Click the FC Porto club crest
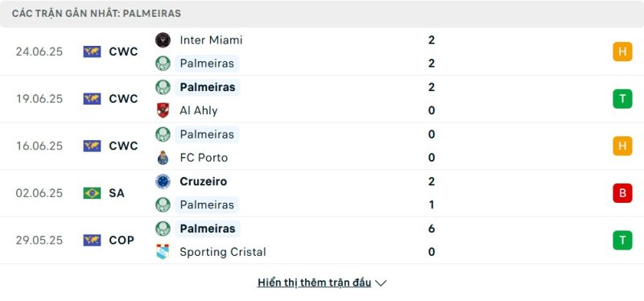Viewport: 644px width, 301px height. tap(163, 158)
